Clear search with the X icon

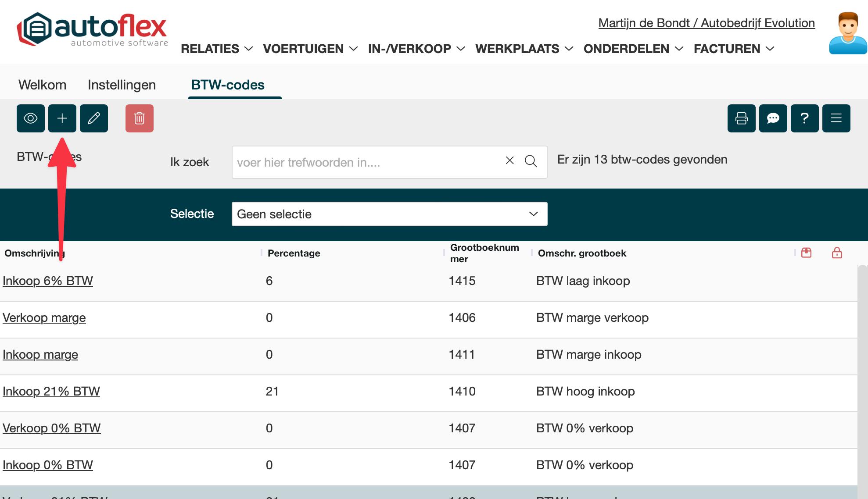click(509, 160)
